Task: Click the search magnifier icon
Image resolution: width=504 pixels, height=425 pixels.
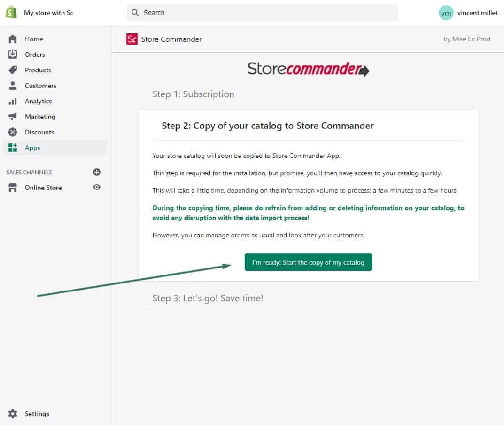Action: 135,13
